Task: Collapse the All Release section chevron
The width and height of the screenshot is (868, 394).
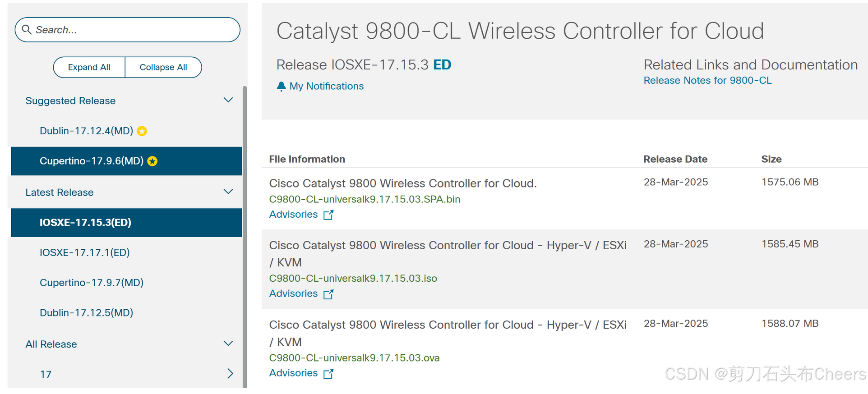Action: pyautogui.click(x=228, y=344)
